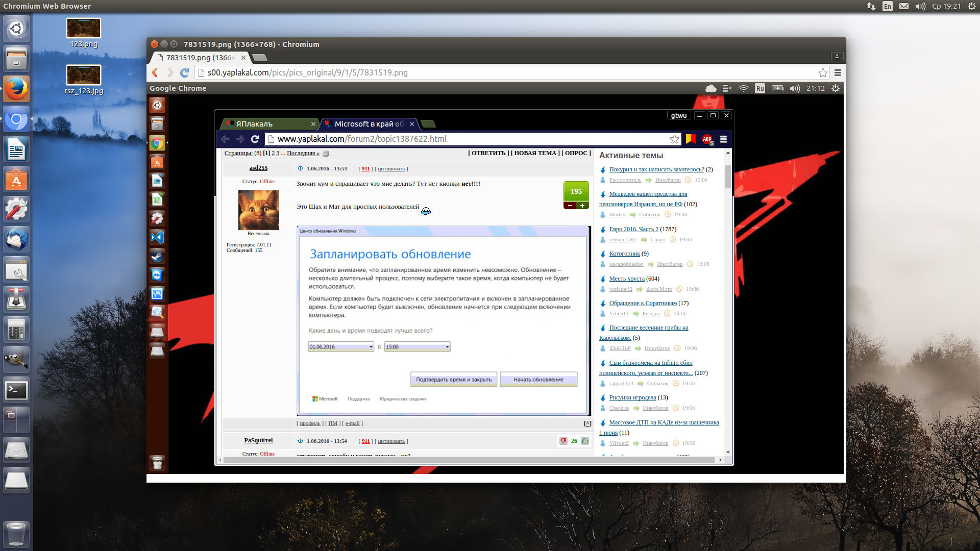Open the Ubuntu Dash search launcher
Screen dimensions: 980x551
tap(16, 29)
